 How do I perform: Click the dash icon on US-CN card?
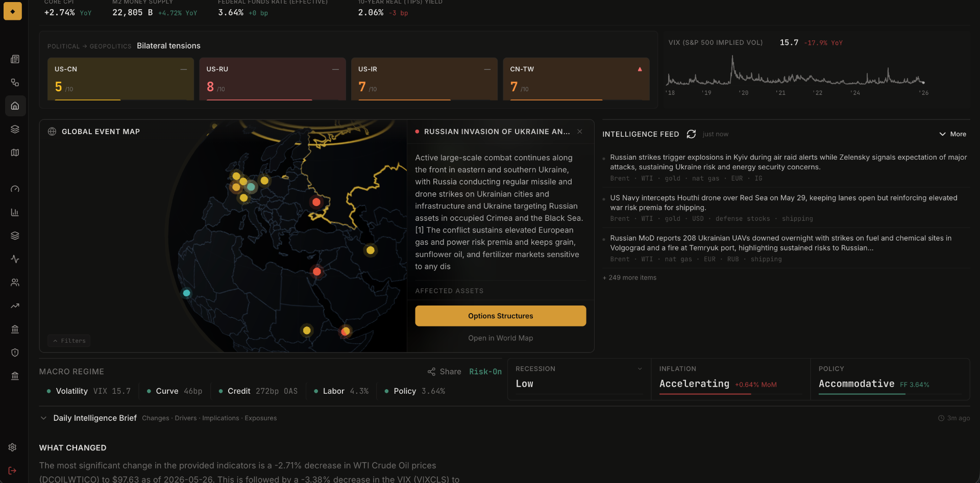click(x=184, y=69)
